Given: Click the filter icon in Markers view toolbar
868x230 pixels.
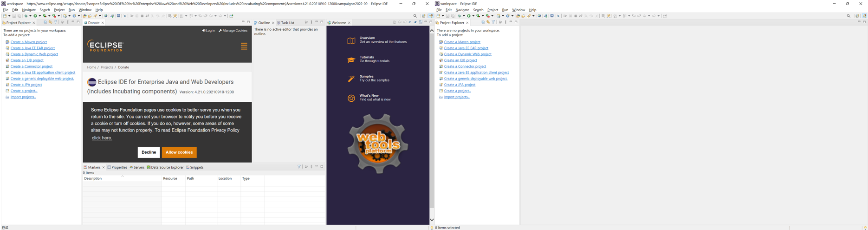Looking at the screenshot, I should click(299, 167).
